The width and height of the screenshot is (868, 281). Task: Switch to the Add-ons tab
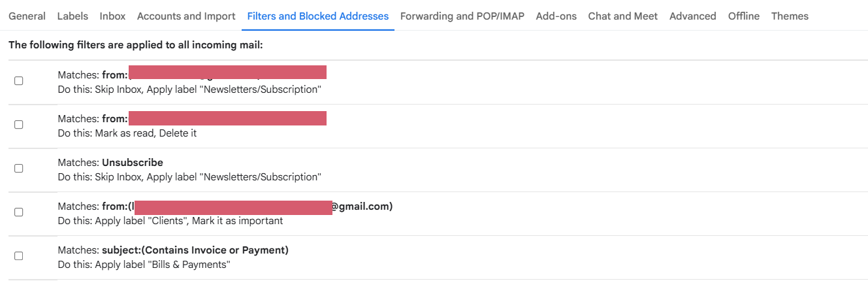tap(556, 16)
